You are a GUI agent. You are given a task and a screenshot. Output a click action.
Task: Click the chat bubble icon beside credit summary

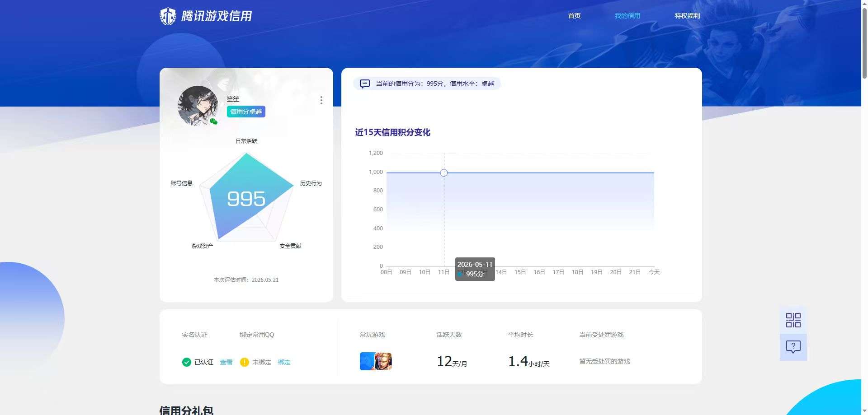365,84
